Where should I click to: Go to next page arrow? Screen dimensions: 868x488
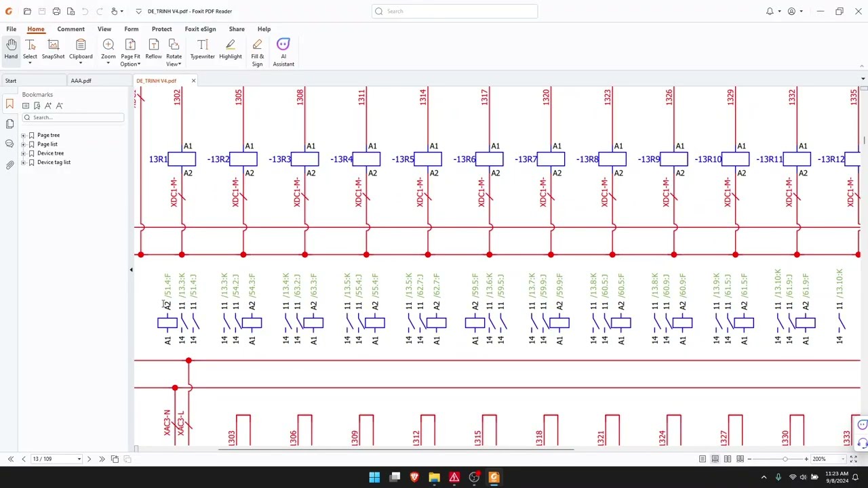tap(89, 459)
